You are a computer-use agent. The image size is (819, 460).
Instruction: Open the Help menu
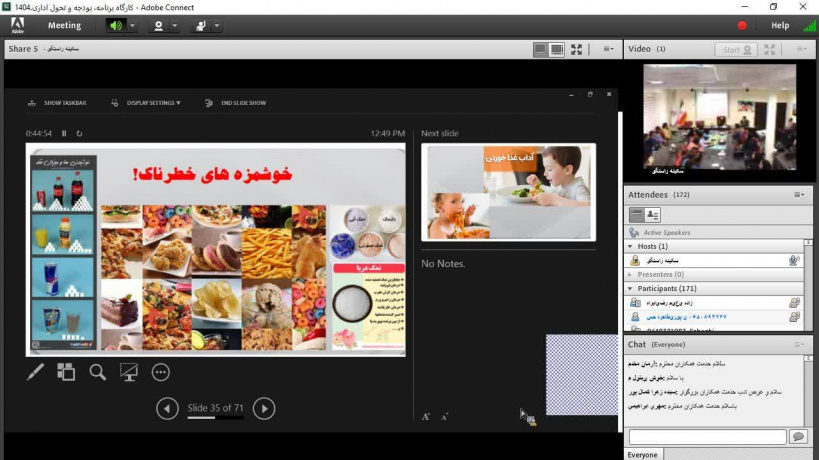[x=779, y=25]
